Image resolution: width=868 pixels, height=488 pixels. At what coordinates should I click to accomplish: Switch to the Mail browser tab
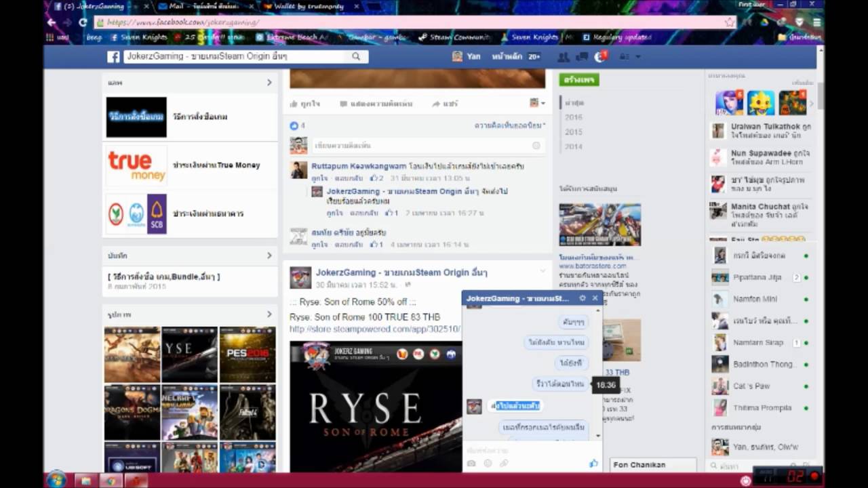[202, 6]
